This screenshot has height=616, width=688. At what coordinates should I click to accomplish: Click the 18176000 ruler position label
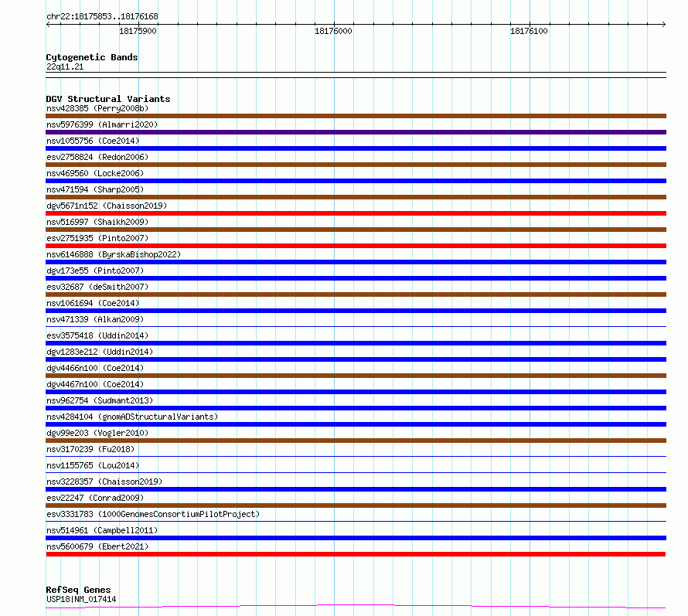(x=333, y=31)
